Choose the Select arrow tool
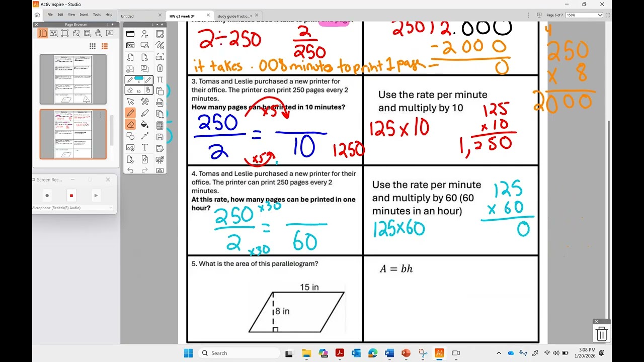This screenshot has height=362, width=644. pyautogui.click(x=130, y=102)
